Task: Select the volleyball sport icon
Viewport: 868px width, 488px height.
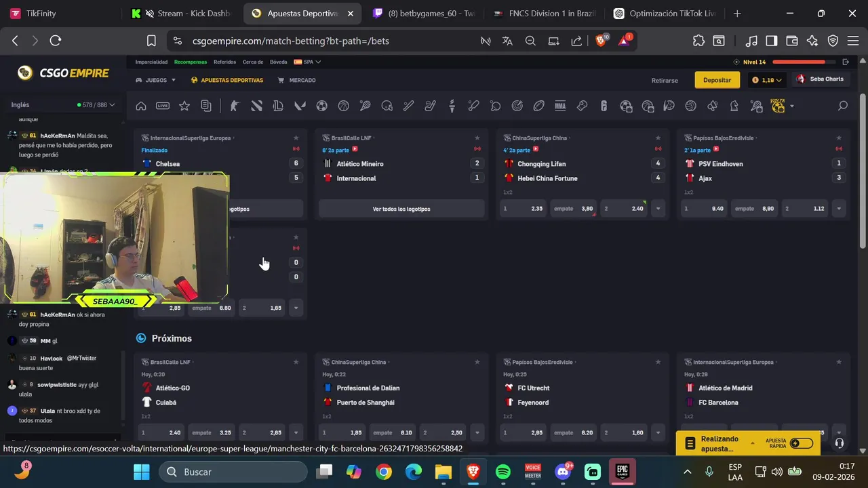Action: pyautogui.click(x=690, y=106)
